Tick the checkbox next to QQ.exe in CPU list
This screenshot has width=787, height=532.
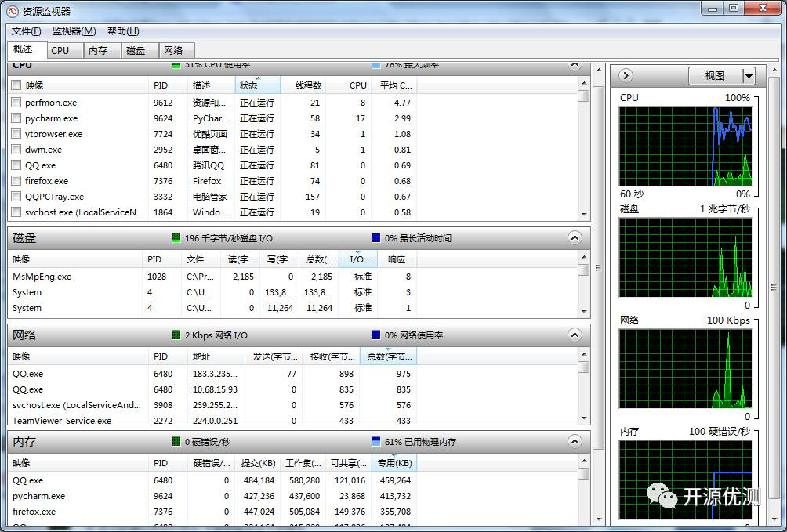pos(16,165)
